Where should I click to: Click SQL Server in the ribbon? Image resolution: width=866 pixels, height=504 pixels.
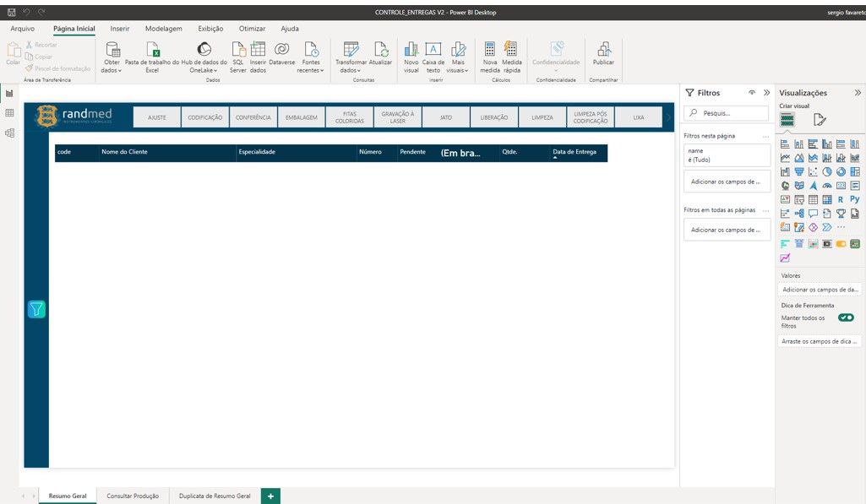pyautogui.click(x=238, y=57)
